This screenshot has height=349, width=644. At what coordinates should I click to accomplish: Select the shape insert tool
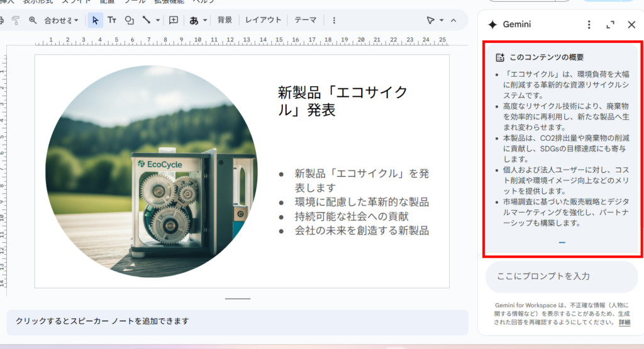pyautogui.click(x=130, y=20)
